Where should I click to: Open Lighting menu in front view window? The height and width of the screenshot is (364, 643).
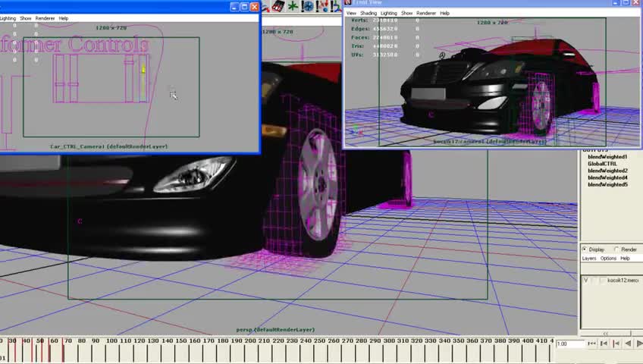coord(389,13)
